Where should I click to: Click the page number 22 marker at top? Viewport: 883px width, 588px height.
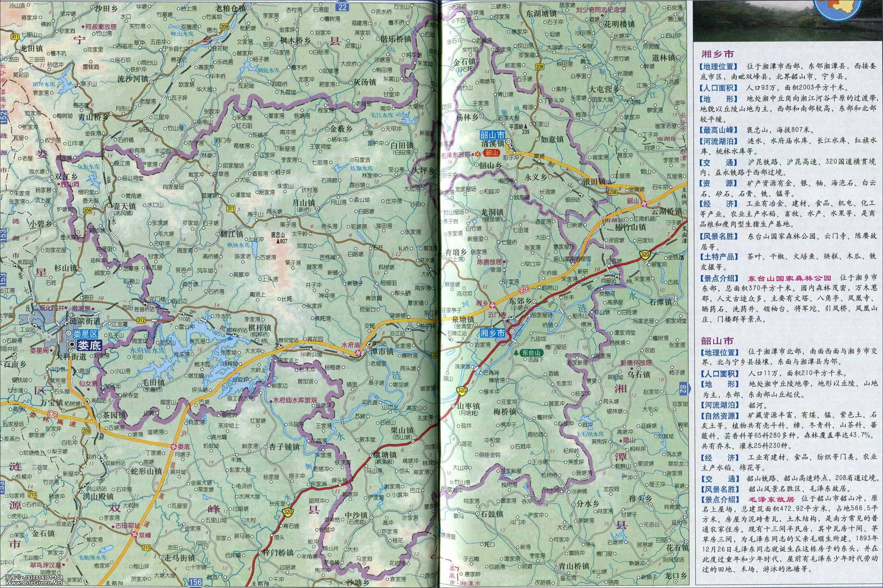pyautogui.click(x=342, y=6)
